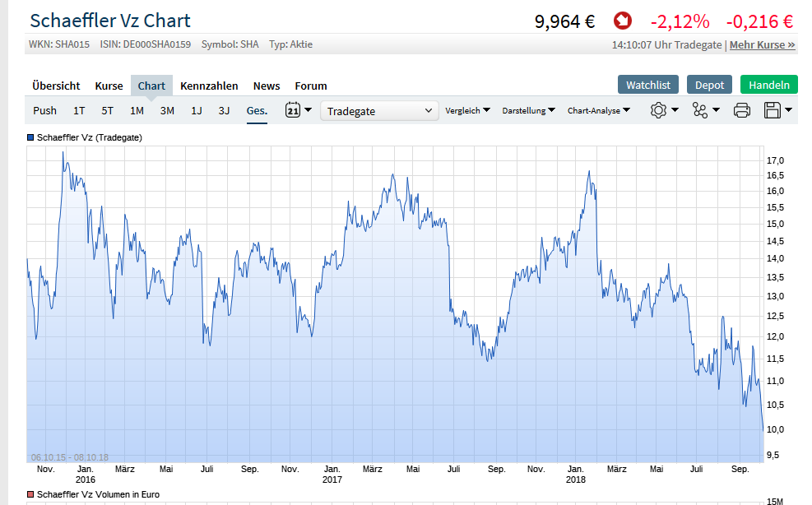The height and width of the screenshot is (505, 812).
Task: Select the 3J time range
Action: coord(224,111)
